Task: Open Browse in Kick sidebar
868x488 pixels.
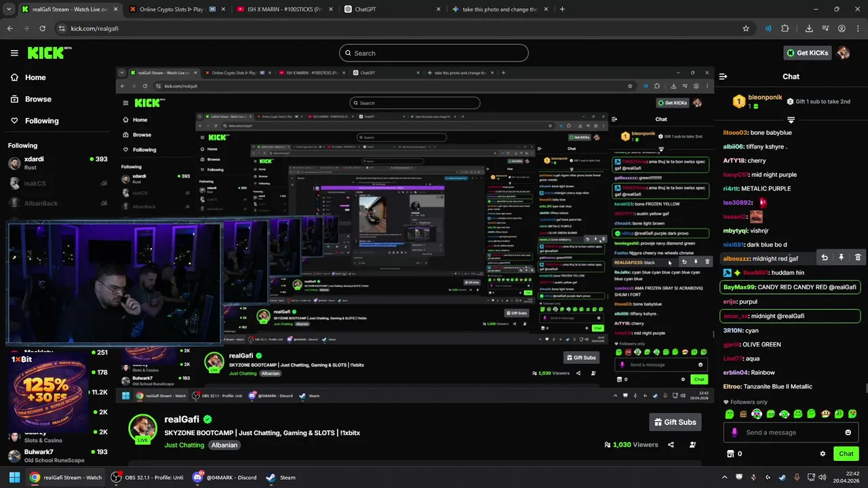Action: click(31, 99)
